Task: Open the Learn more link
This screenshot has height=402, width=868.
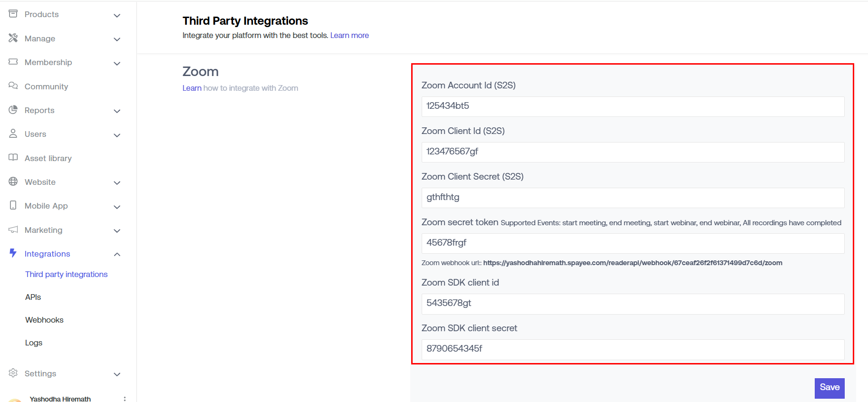Action: tap(349, 35)
